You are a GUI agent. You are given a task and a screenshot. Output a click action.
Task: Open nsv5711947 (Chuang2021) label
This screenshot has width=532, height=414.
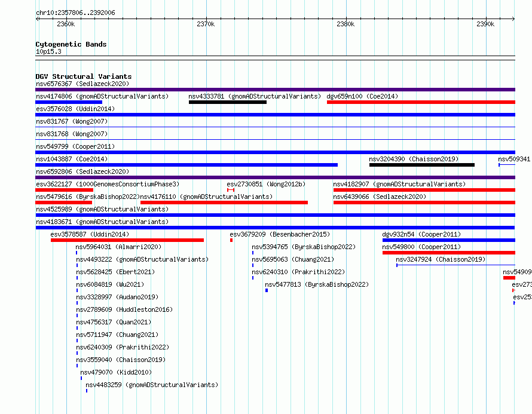point(117,335)
